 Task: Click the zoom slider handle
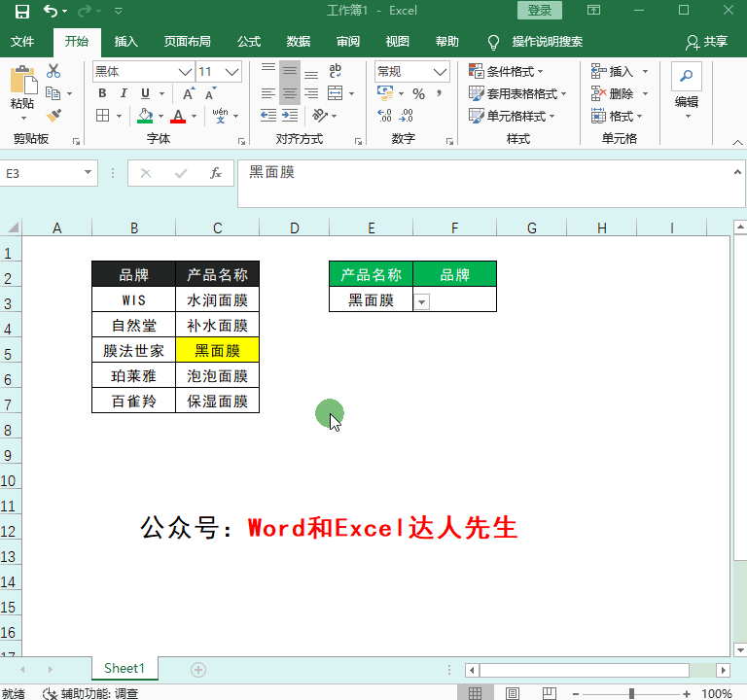pyautogui.click(x=631, y=694)
